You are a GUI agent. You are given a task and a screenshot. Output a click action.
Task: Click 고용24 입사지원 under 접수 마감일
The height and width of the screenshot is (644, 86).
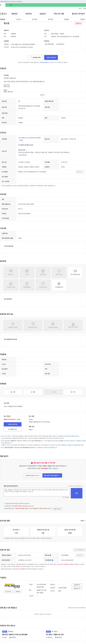coord(13,424)
